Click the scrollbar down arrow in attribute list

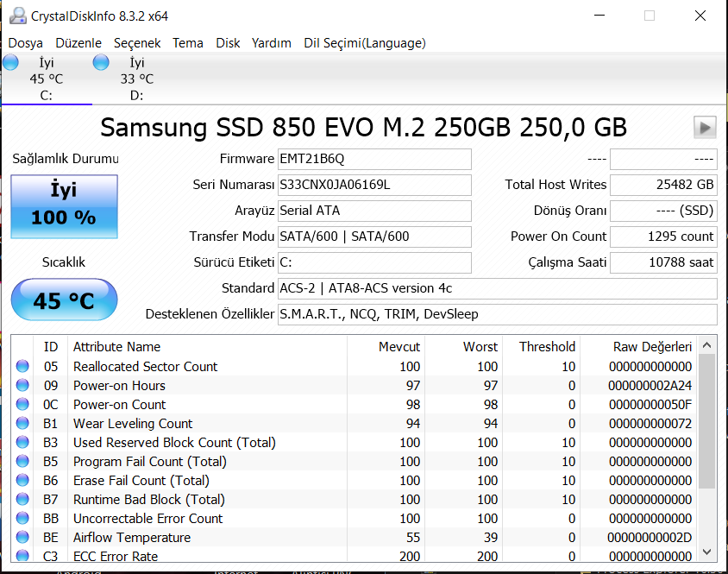click(x=707, y=552)
